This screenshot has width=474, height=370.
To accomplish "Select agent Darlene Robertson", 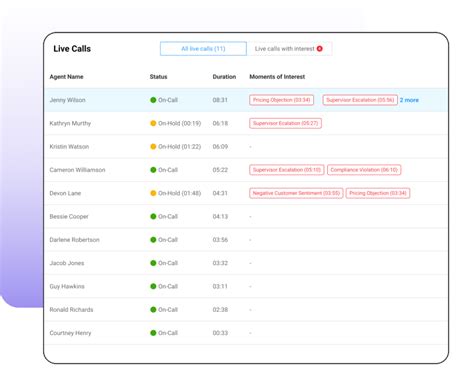I will coord(74,240).
